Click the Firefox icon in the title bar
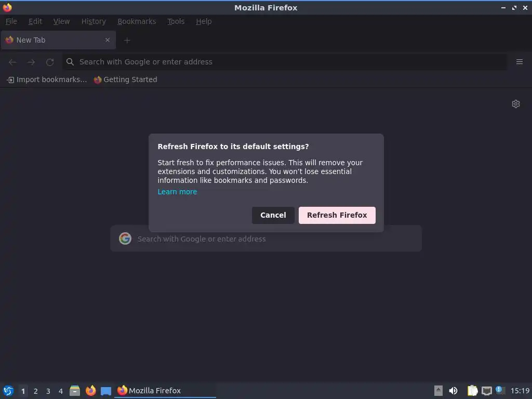Viewport: 532px width, 399px height. [x=7, y=7]
